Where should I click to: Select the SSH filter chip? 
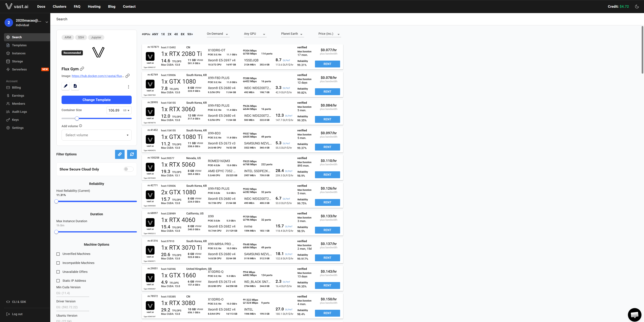coord(81,37)
